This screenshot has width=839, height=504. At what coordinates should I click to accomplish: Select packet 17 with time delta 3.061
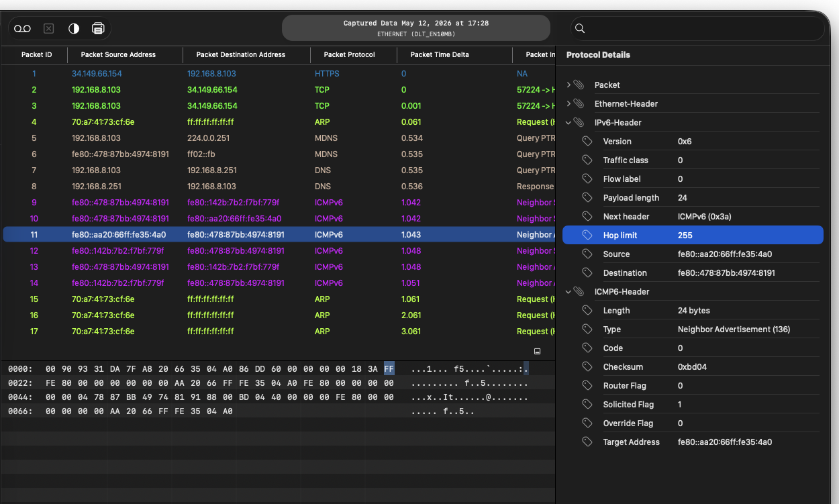click(279, 332)
